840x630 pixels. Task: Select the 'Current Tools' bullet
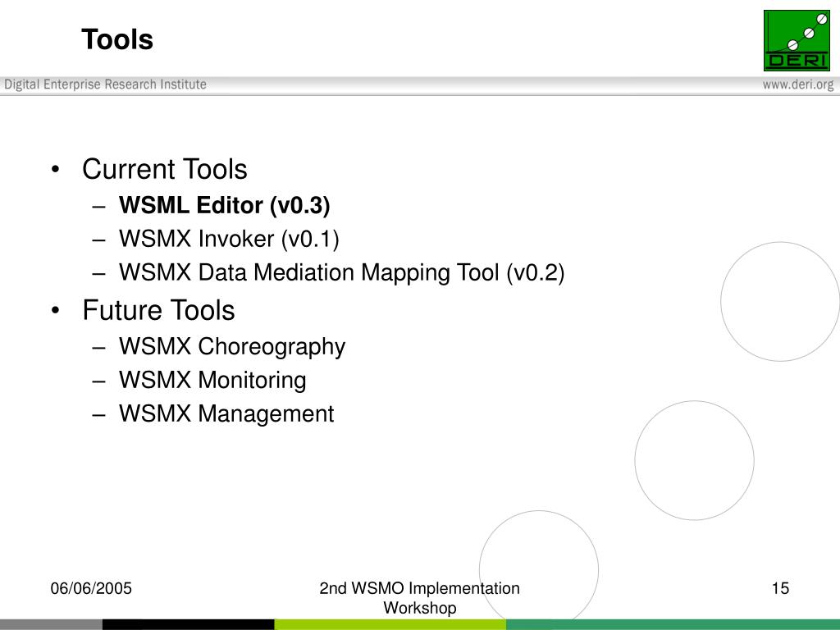[x=164, y=169]
